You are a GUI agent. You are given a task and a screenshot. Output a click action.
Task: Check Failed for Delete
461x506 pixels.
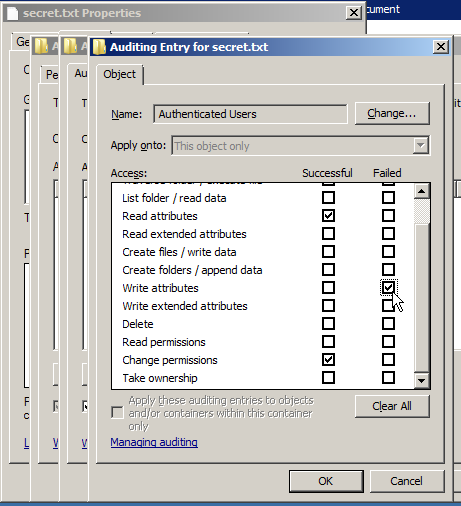tap(388, 324)
